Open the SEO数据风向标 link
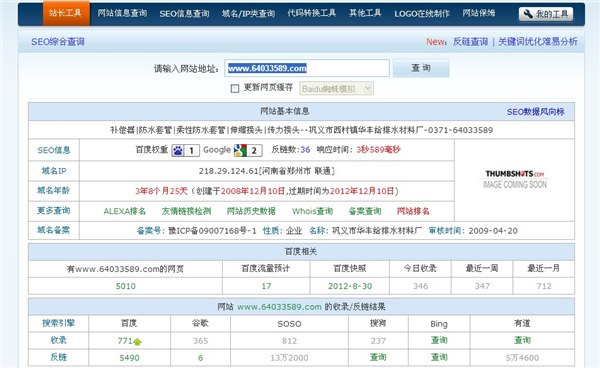 (536, 112)
